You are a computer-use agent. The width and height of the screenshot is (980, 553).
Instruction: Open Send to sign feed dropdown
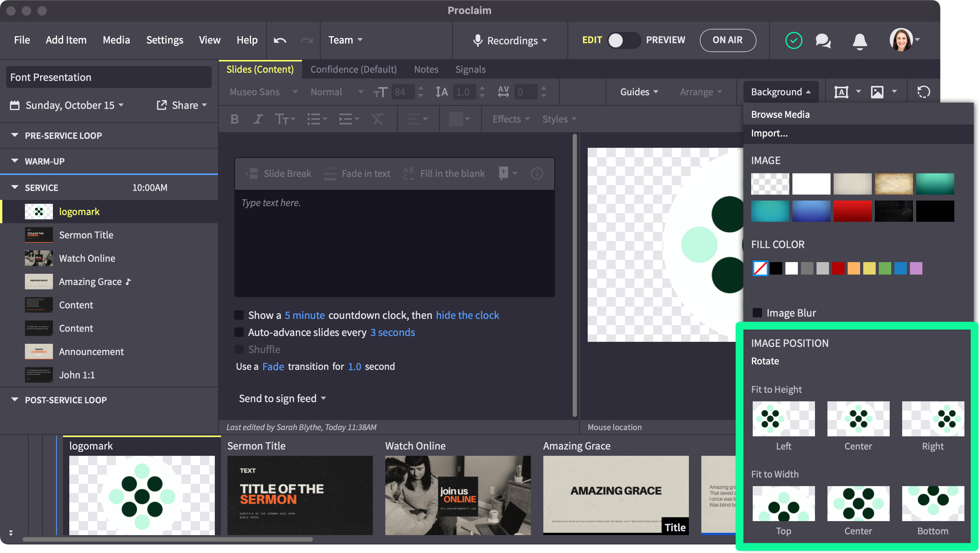(x=282, y=398)
